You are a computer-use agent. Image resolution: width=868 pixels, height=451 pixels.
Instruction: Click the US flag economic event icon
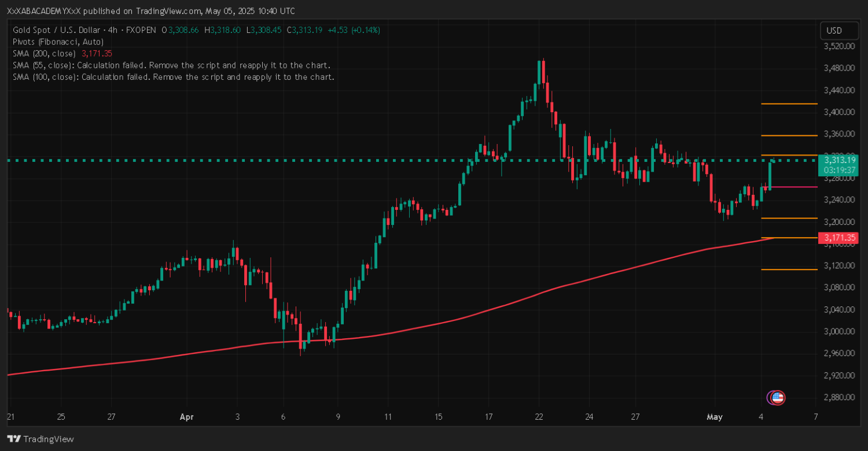click(x=778, y=397)
